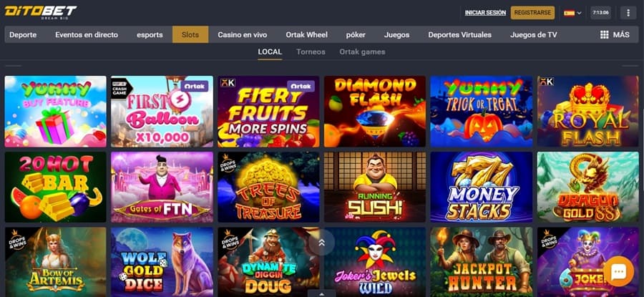Click the Drops & Wins badge on Trees of Treasure
Screen dimensions: 644x297
pos(227,163)
